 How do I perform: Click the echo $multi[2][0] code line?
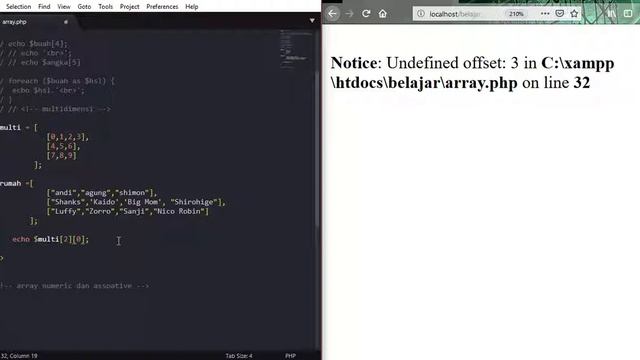click(x=50, y=239)
